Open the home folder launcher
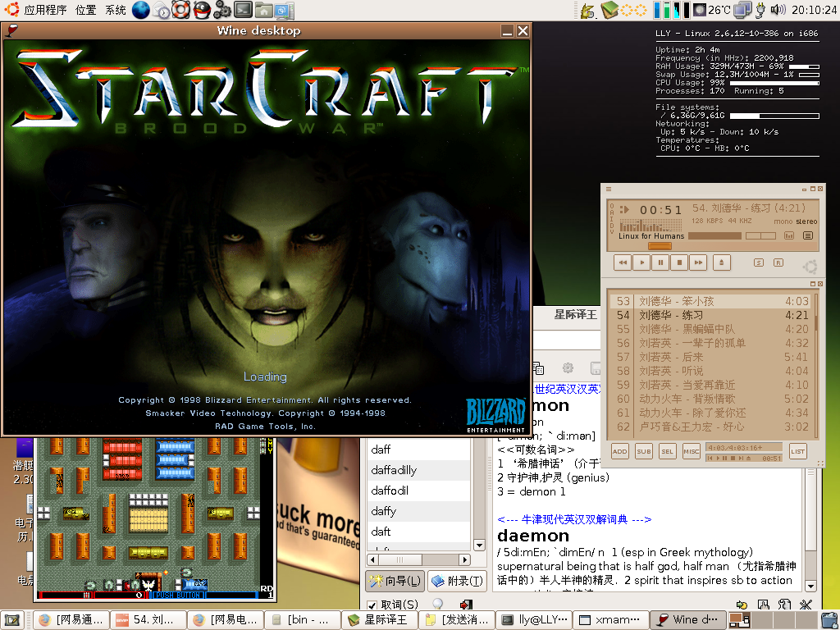The width and height of the screenshot is (840, 630). pos(263,10)
